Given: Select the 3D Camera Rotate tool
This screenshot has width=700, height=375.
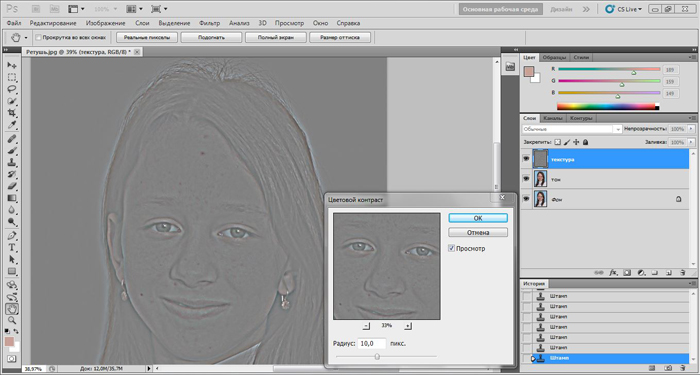Looking at the screenshot, I should pyautogui.click(x=12, y=296).
